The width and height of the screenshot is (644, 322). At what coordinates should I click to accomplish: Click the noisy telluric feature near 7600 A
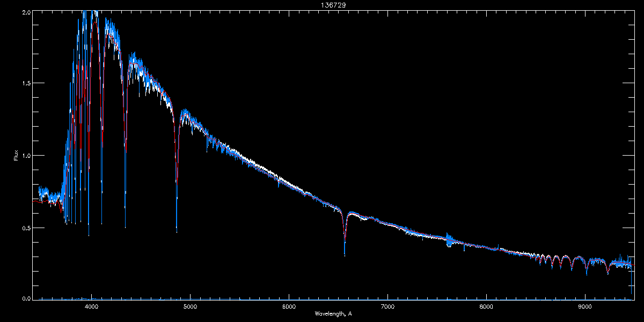450,240
